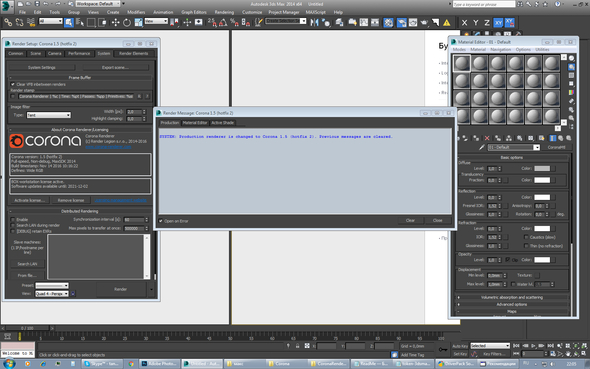Restrict to Y axis constraint
The image size is (590, 369).
(476, 23)
